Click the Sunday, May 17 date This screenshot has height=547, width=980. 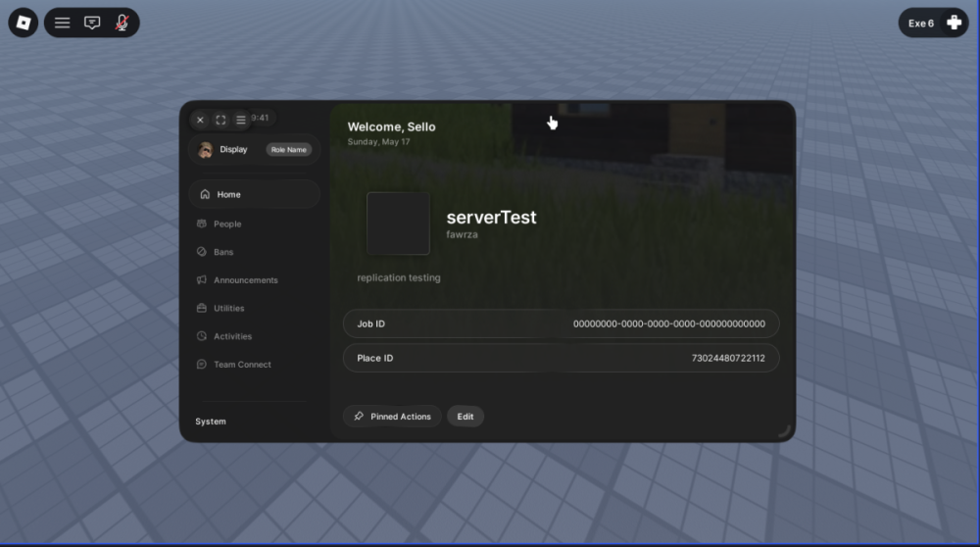pyautogui.click(x=378, y=142)
